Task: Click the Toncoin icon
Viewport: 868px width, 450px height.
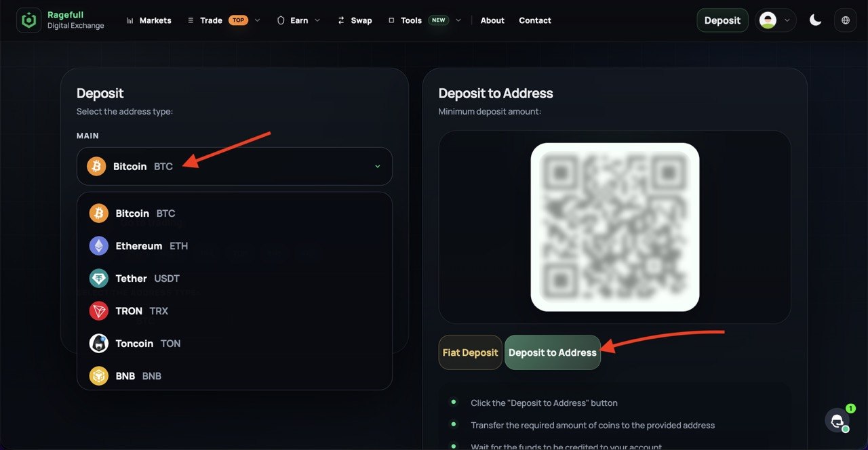Action: coord(99,344)
